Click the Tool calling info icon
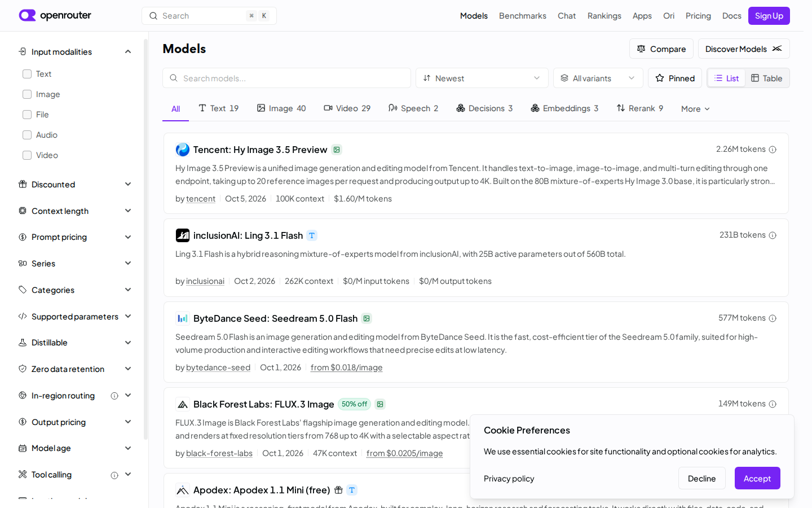The height and width of the screenshot is (508, 812). point(114,475)
